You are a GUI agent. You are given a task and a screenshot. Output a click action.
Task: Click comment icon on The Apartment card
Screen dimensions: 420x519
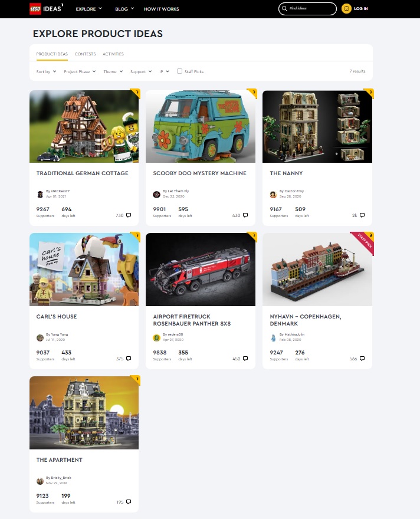(x=129, y=502)
